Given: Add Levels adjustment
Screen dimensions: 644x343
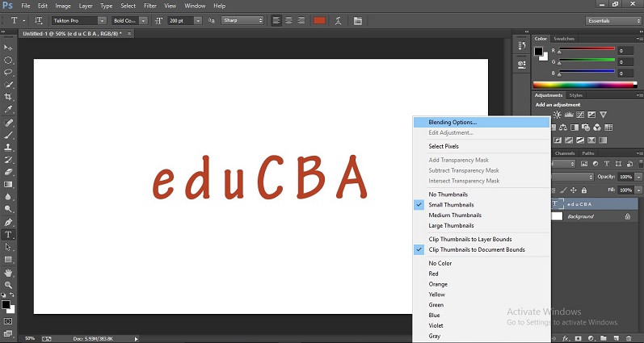Looking at the screenshot, I should click(569, 115).
